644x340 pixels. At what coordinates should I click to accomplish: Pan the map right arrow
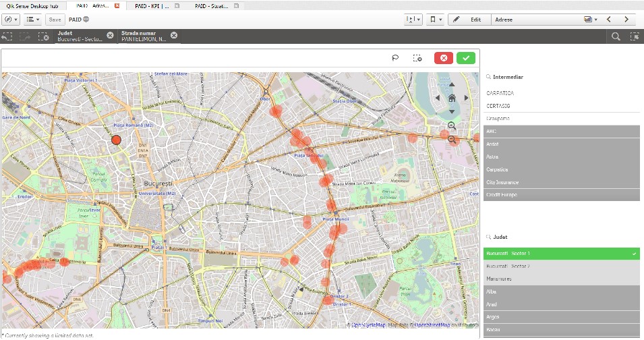click(466, 98)
